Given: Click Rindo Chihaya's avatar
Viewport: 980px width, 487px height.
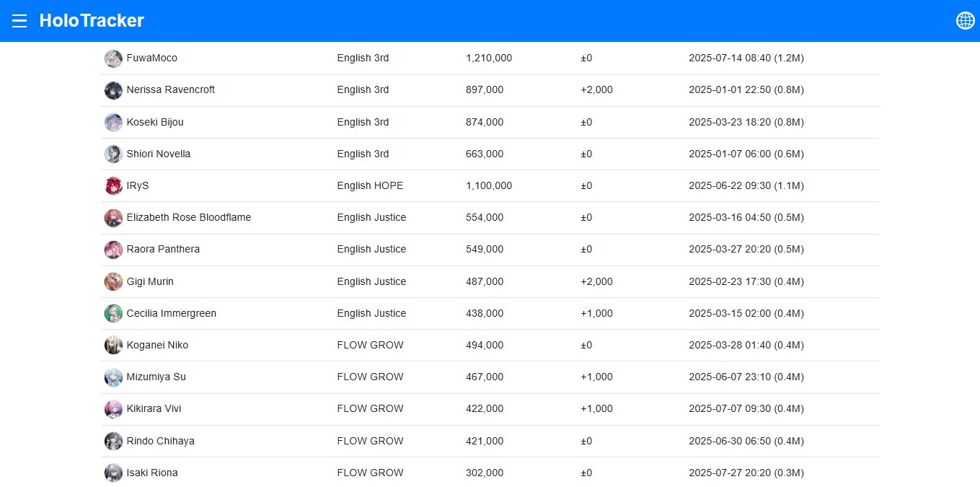Looking at the screenshot, I should coord(113,442).
